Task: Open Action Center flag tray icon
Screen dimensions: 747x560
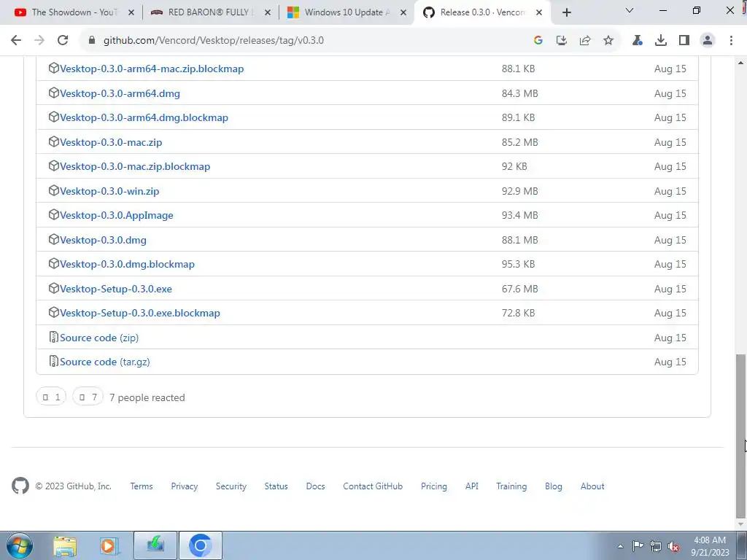Action: [638, 546]
